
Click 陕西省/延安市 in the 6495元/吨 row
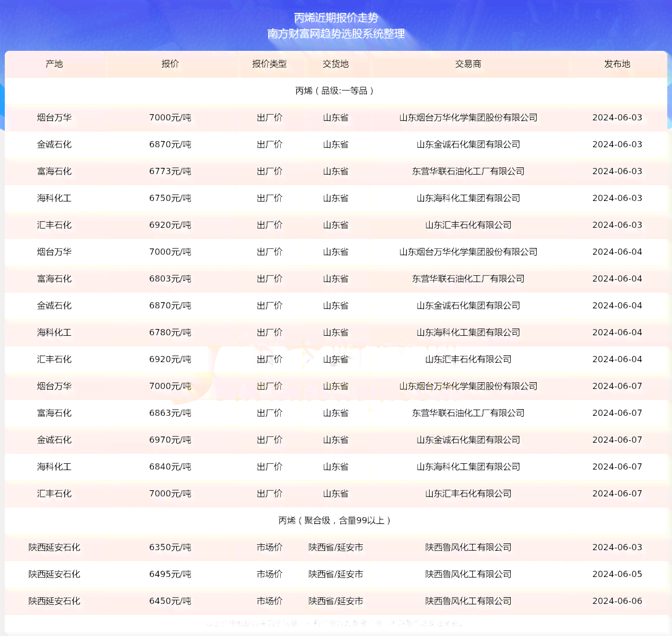pos(336,574)
